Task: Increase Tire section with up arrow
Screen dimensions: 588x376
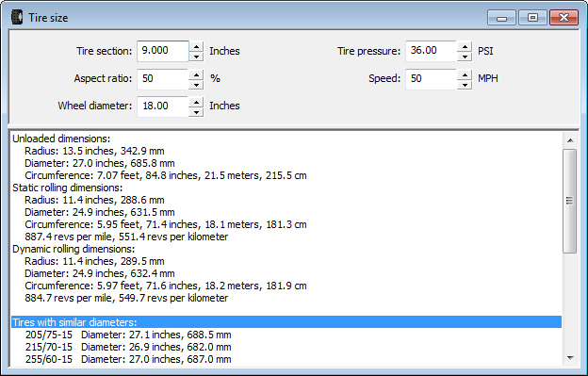Action: 196,46
